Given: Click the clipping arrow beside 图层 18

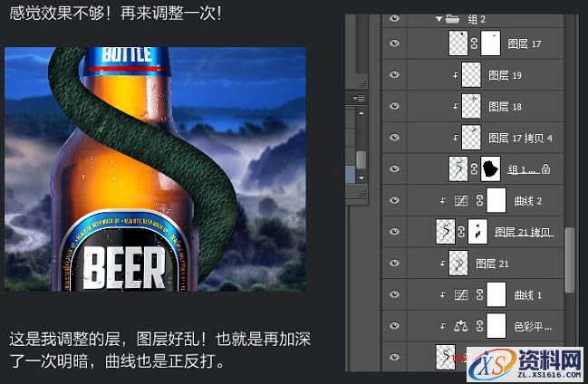Looking at the screenshot, I should pyautogui.click(x=455, y=107).
